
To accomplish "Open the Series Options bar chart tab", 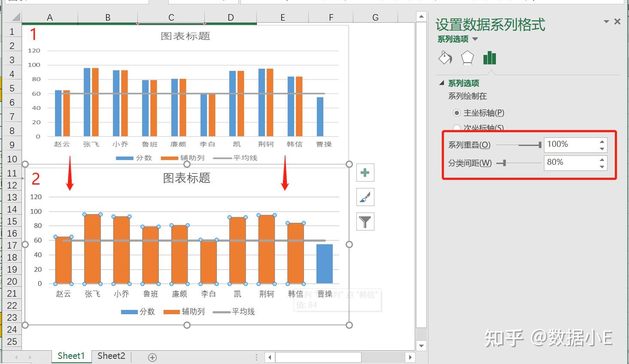I will click(489, 58).
